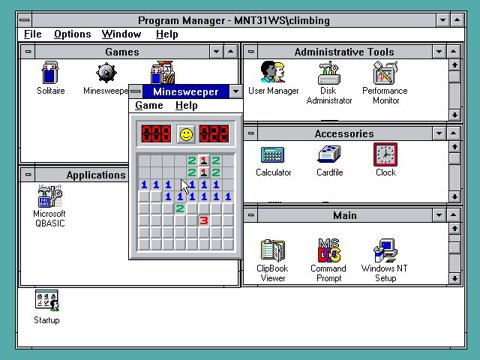Select the User Manager icon
This screenshot has height=360, width=480.
(x=273, y=72)
